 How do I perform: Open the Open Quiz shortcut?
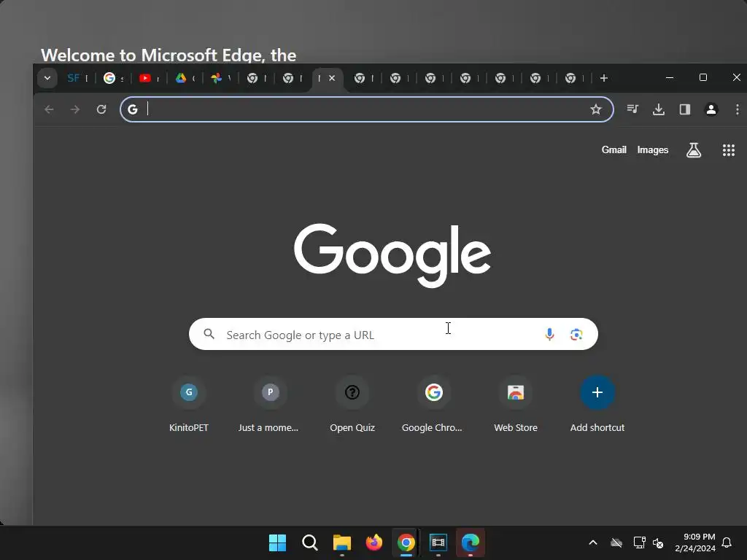[352, 405]
